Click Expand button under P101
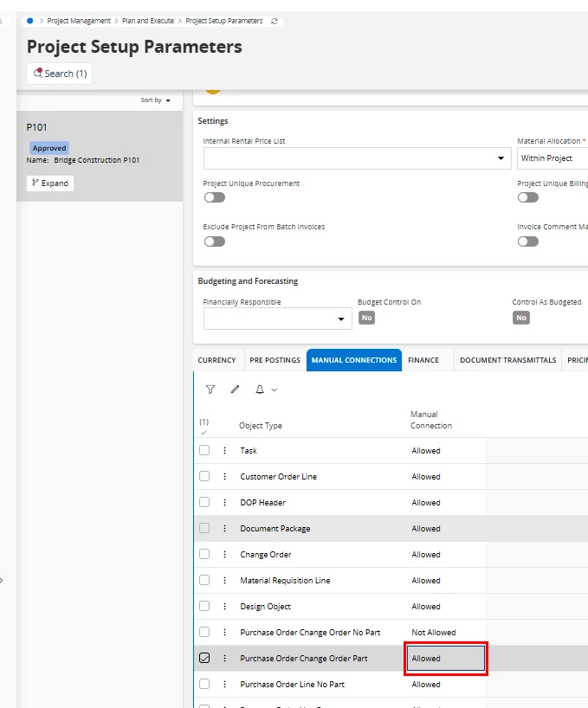Image resolution: width=588 pixels, height=708 pixels. click(x=50, y=183)
